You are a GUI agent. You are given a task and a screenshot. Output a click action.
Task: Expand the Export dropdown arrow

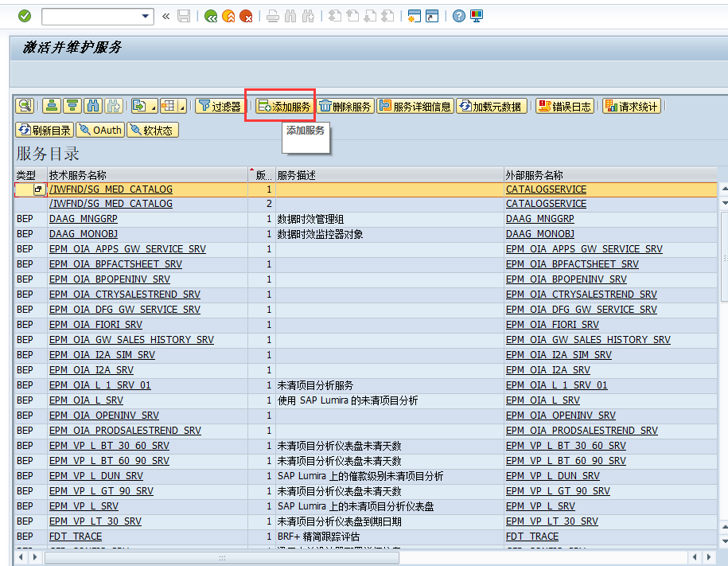click(x=154, y=107)
